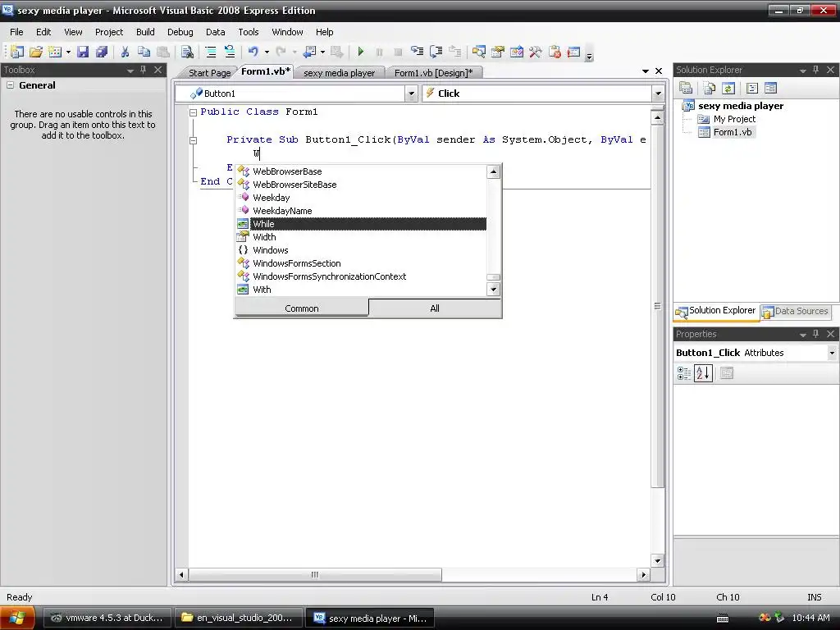Uncomment the selected lines icon
Screen dimensions: 840x630
coord(230,52)
